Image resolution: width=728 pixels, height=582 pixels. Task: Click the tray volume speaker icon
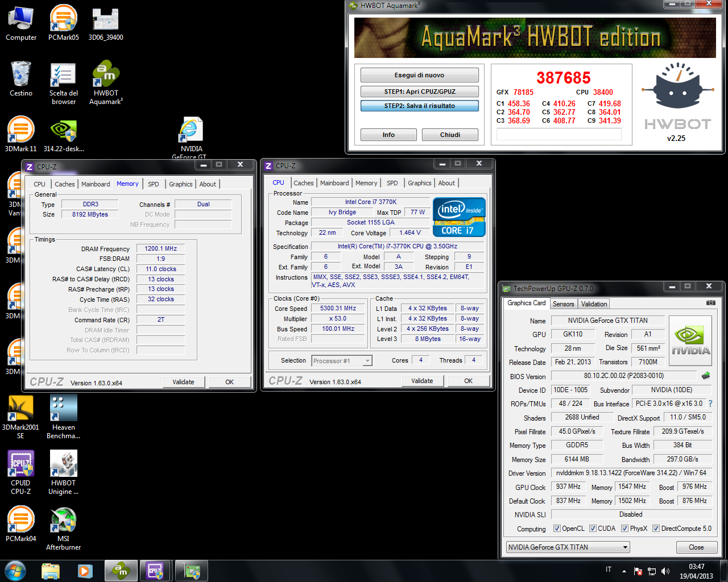[665, 571]
